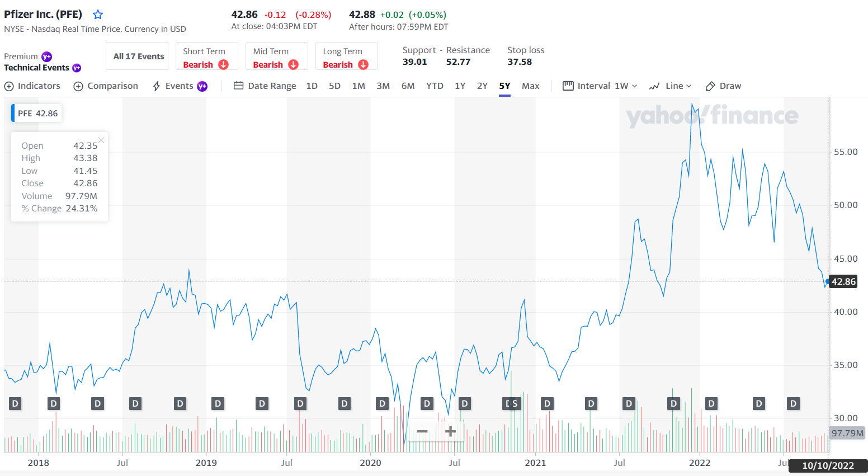Select the 2Y range
This screenshot has width=868, height=476.
point(482,86)
